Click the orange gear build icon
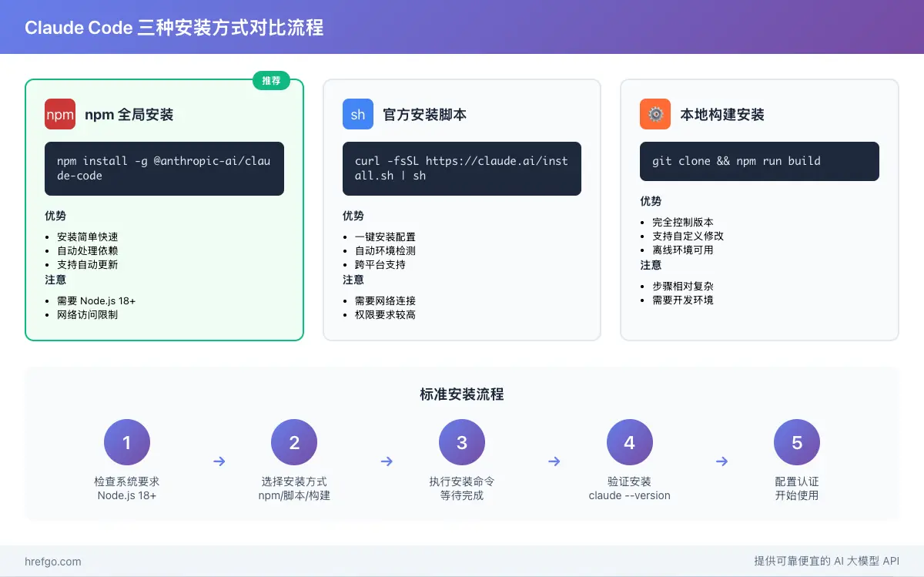The height and width of the screenshot is (577, 924). click(655, 114)
